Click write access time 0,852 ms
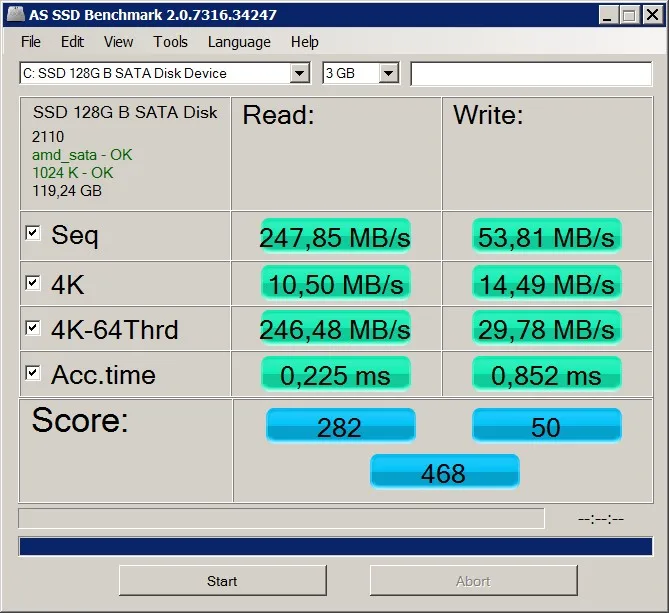 click(546, 375)
